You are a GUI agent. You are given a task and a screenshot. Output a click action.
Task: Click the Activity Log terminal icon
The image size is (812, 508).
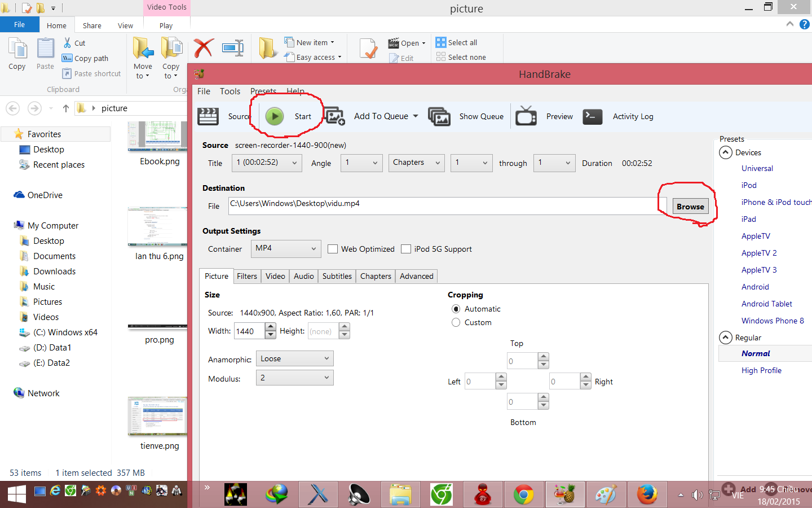click(593, 116)
